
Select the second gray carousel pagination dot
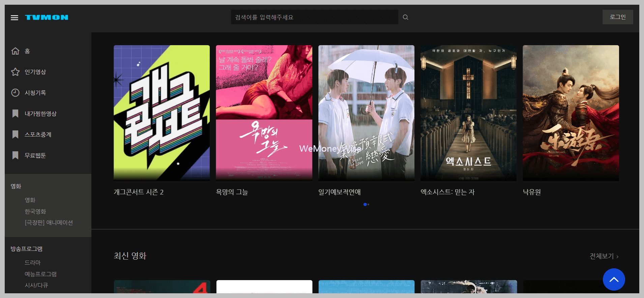click(x=368, y=204)
